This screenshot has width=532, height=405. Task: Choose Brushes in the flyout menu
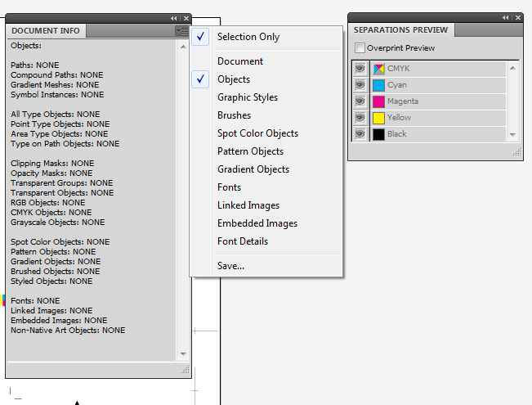266,115
